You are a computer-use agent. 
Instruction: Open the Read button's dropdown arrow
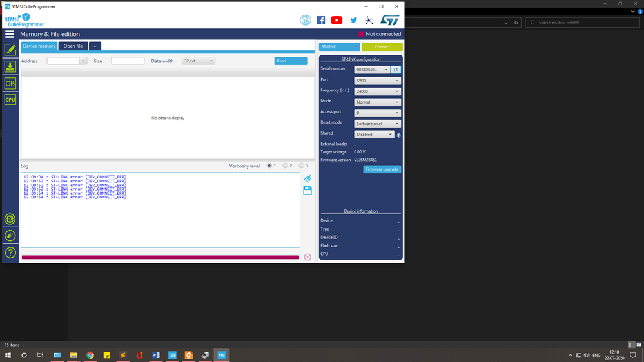click(304, 61)
